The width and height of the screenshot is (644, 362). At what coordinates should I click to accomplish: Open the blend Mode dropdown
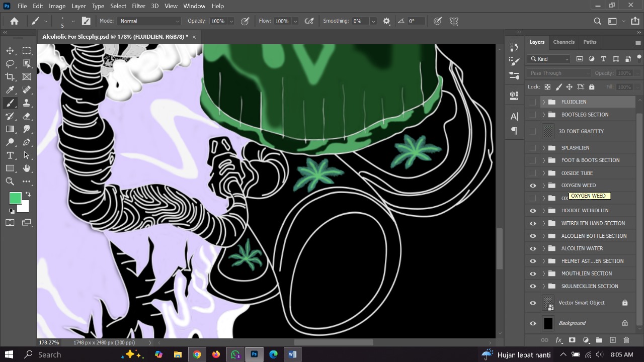point(149,21)
